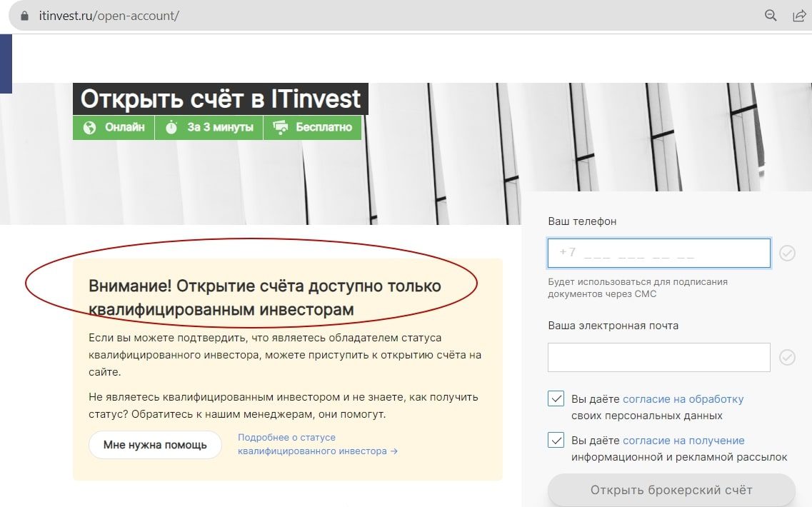The image size is (812, 507).
Task: Click the share page icon in address bar
Action: click(x=799, y=16)
